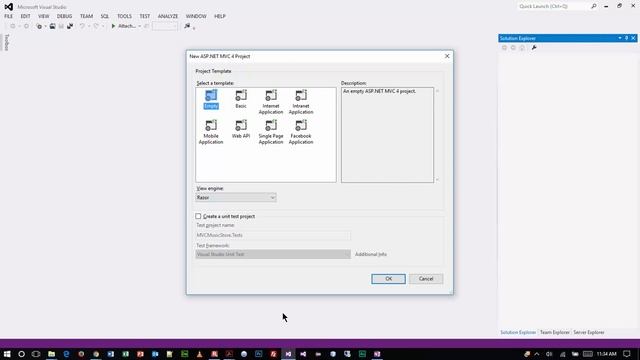The width and height of the screenshot is (640, 360).
Task: Click the Save All toolbar icon
Action: pyautogui.click(x=70, y=26)
